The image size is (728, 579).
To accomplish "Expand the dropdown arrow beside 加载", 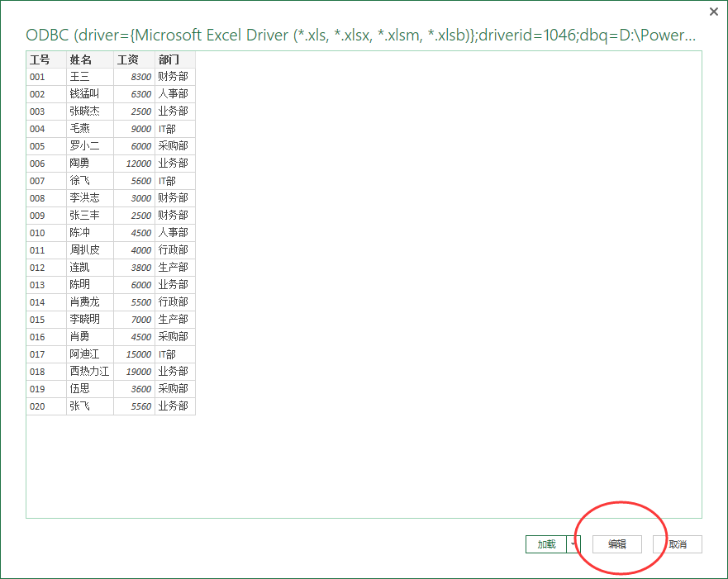I will click(x=573, y=544).
